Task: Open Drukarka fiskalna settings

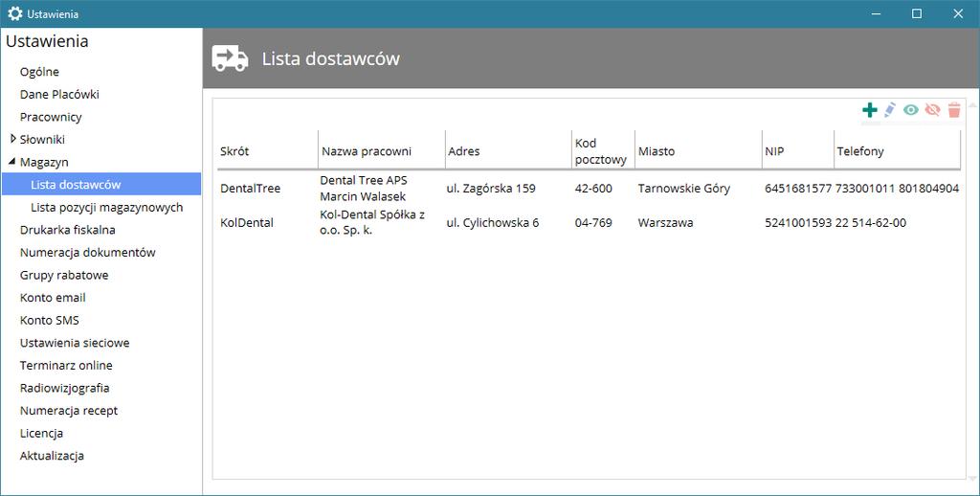Action: tap(68, 230)
